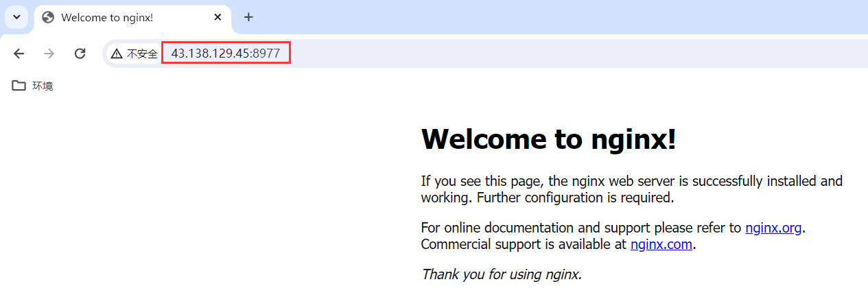Open the nginx.com link
This screenshot has height=297, width=868.
[x=661, y=244]
